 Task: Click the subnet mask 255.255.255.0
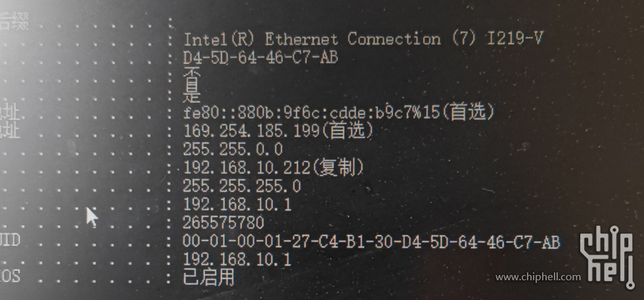pos(242,186)
